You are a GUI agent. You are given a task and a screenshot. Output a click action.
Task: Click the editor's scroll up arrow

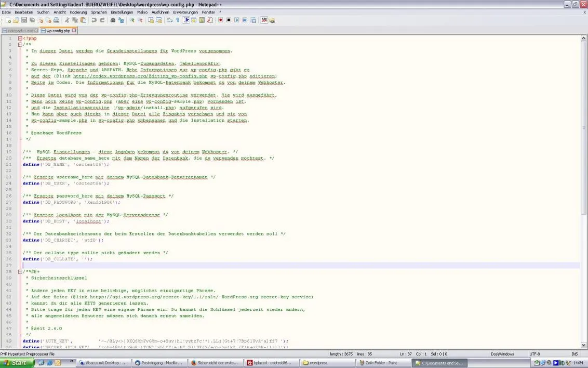(583, 38)
